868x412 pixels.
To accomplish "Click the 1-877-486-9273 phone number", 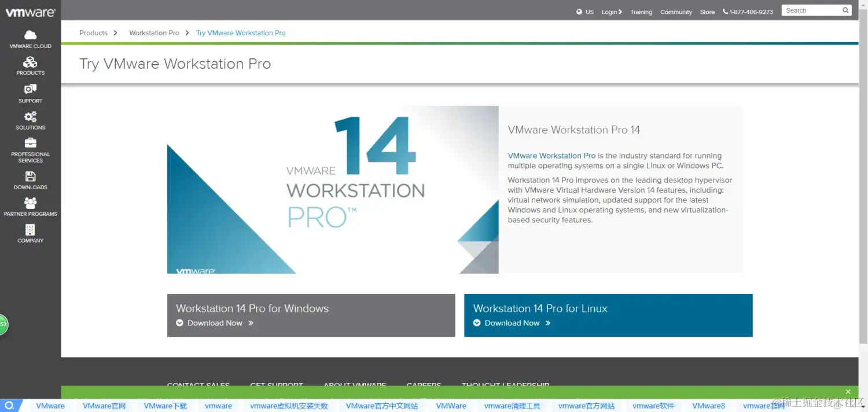I will [x=751, y=12].
